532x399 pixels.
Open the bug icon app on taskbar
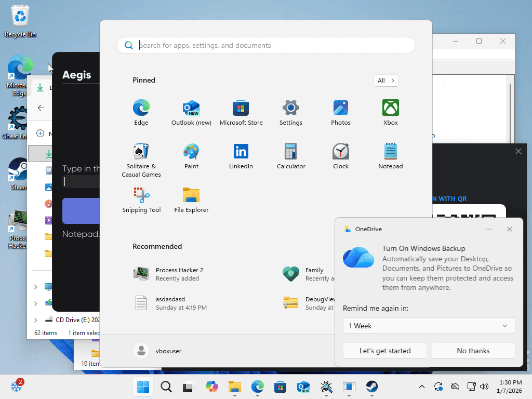coord(326,387)
